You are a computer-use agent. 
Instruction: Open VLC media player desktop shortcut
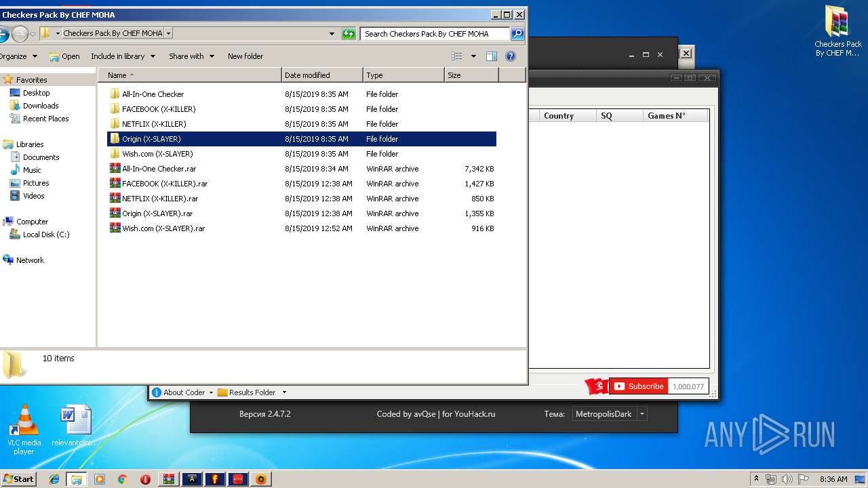coord(24,430)
